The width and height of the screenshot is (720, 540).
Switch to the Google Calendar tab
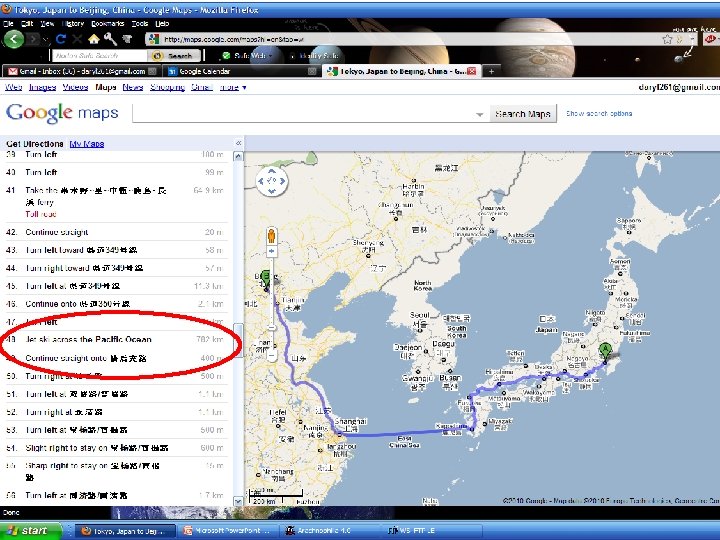(x=242, y=71)
